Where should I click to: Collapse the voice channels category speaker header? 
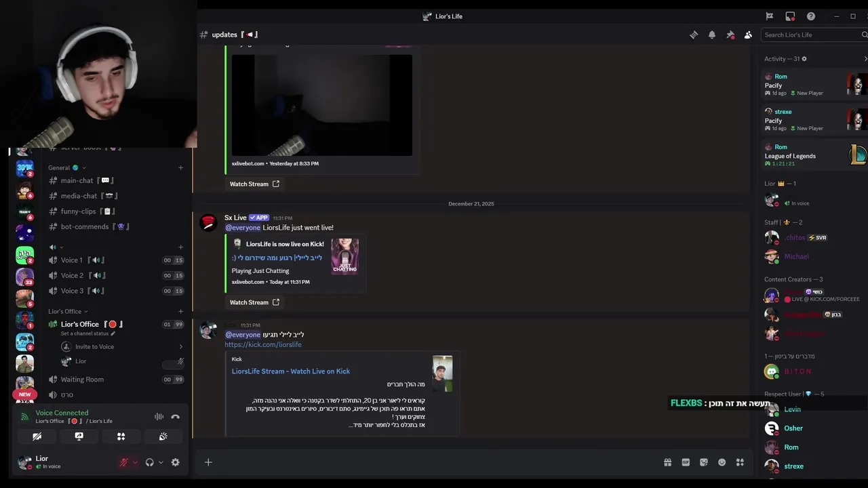tap(56, 247)
